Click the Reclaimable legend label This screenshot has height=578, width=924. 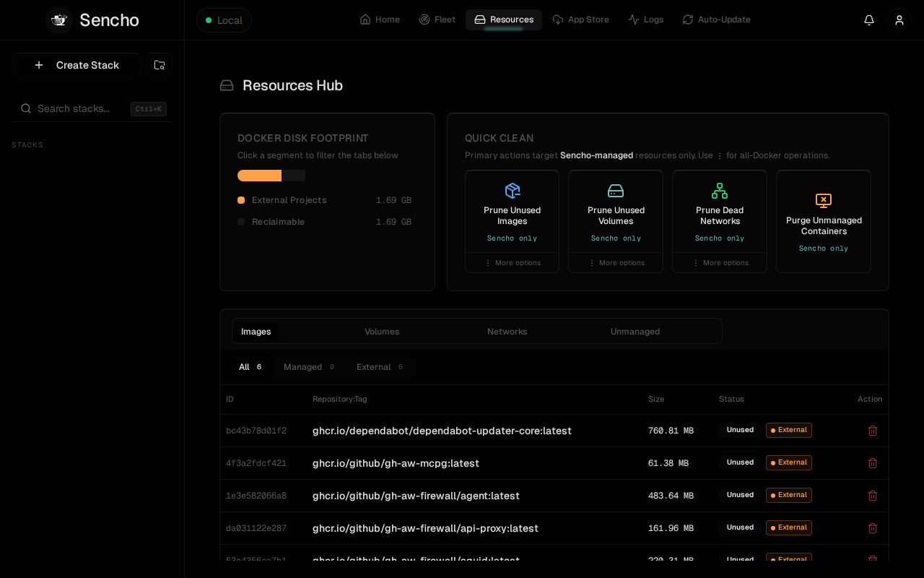(278, 222)
